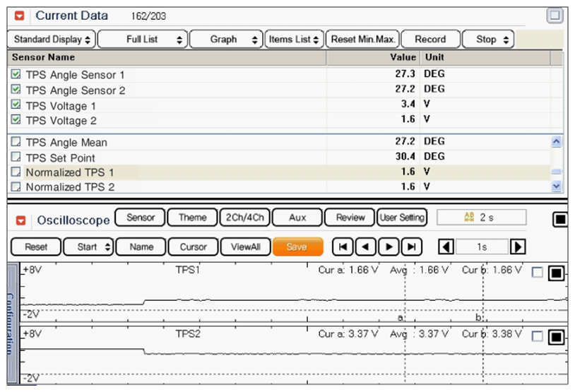Increase the 1s time scale

point(518,247)
